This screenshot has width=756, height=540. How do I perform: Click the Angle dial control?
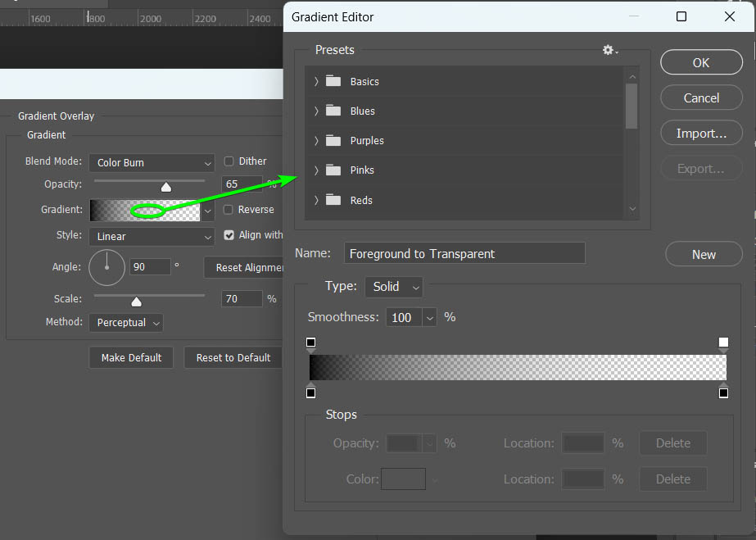(107, 267)
